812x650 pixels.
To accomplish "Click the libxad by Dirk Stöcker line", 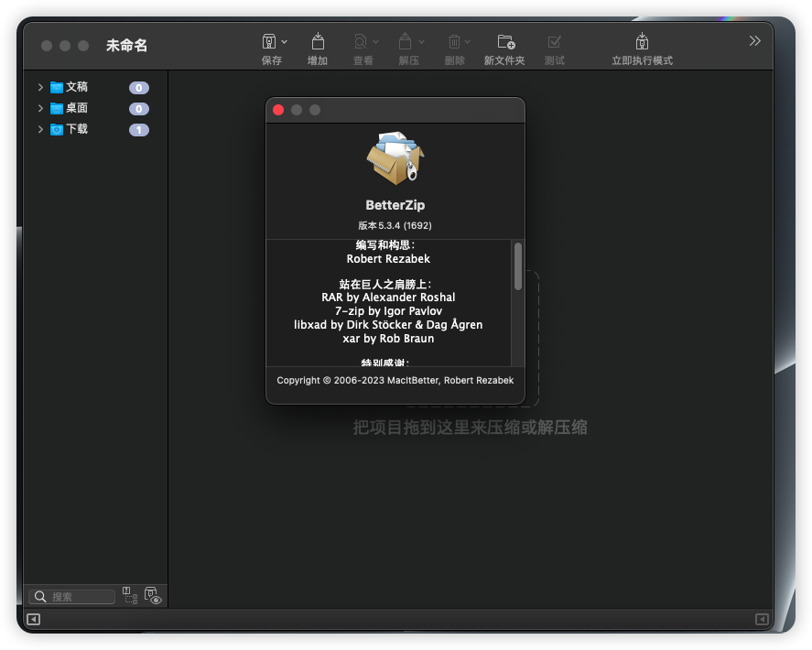I will point(388,325).
